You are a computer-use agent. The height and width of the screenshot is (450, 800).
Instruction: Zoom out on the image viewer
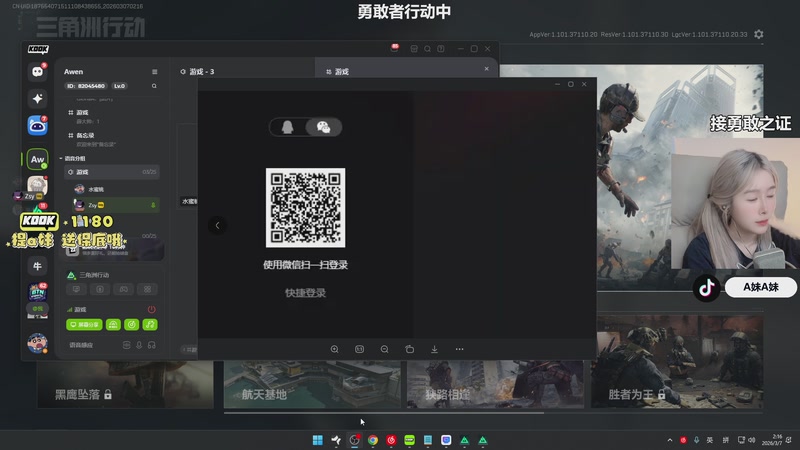coord(385,349)
